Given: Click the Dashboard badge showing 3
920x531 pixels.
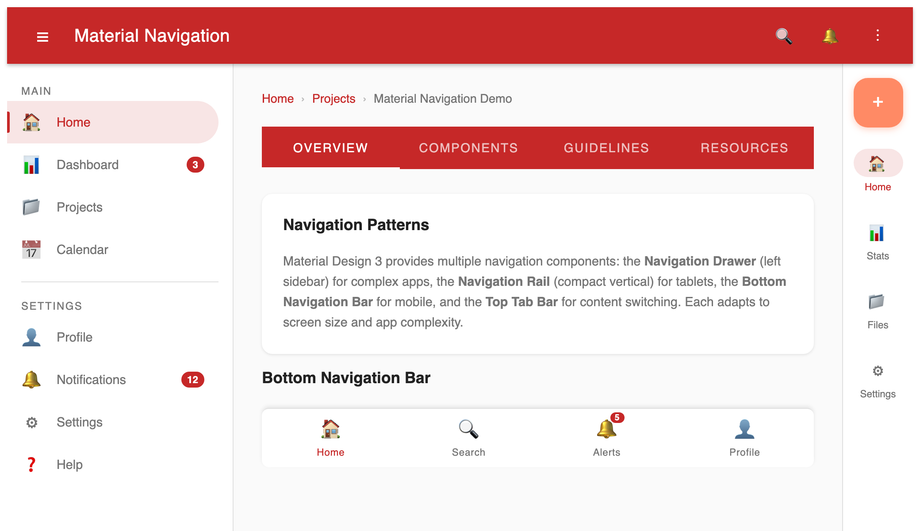Looking at the screenshot, I should click(195, 165).
